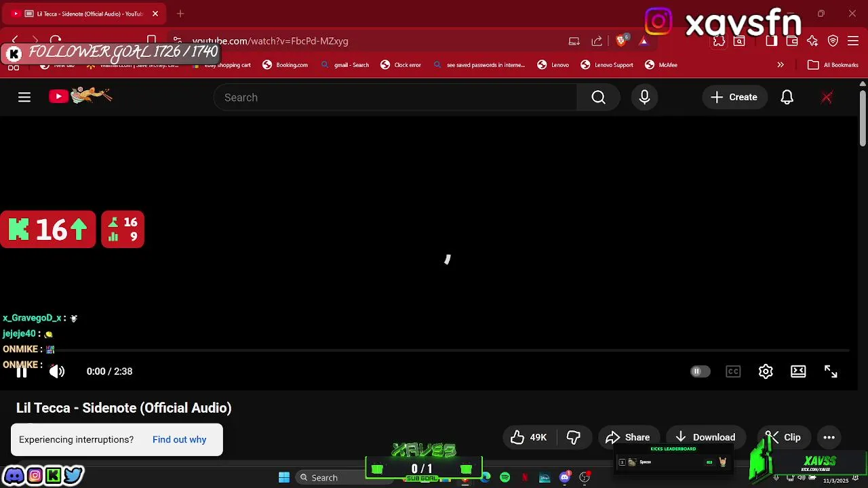Click the Find out why link

coord(179,440)
